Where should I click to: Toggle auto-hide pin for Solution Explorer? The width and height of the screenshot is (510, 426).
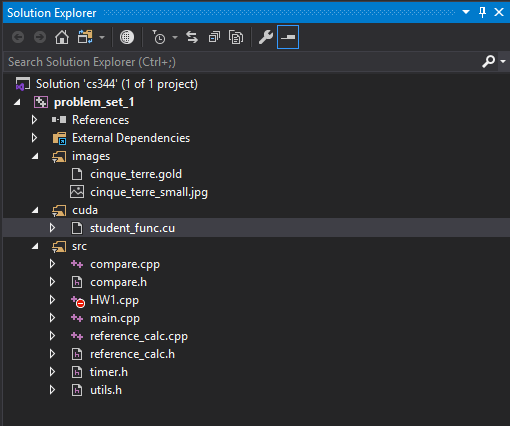482,12
